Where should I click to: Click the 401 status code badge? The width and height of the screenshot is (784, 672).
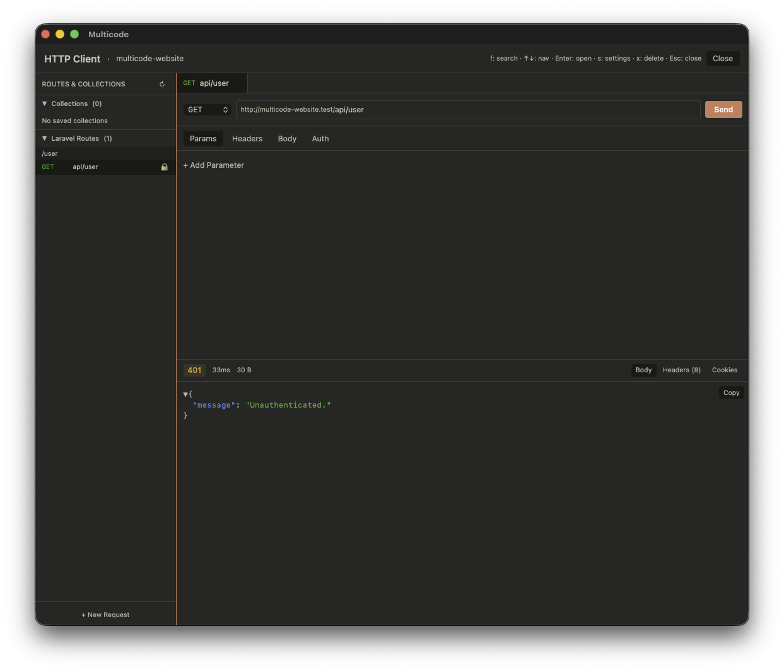pyautogui.click(x=194, y=370)
